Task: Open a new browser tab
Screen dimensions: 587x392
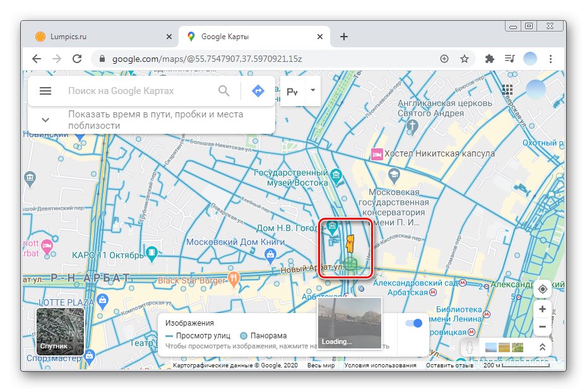Action: pos(344,37)
